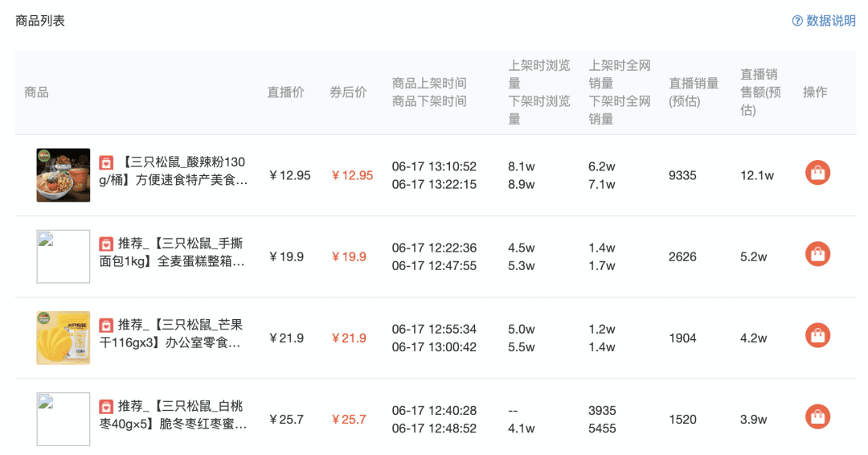This screenshot has width=868, height=455.
Task: Click red store icon before 酸辣粉 title
Action: click(106, 162)
